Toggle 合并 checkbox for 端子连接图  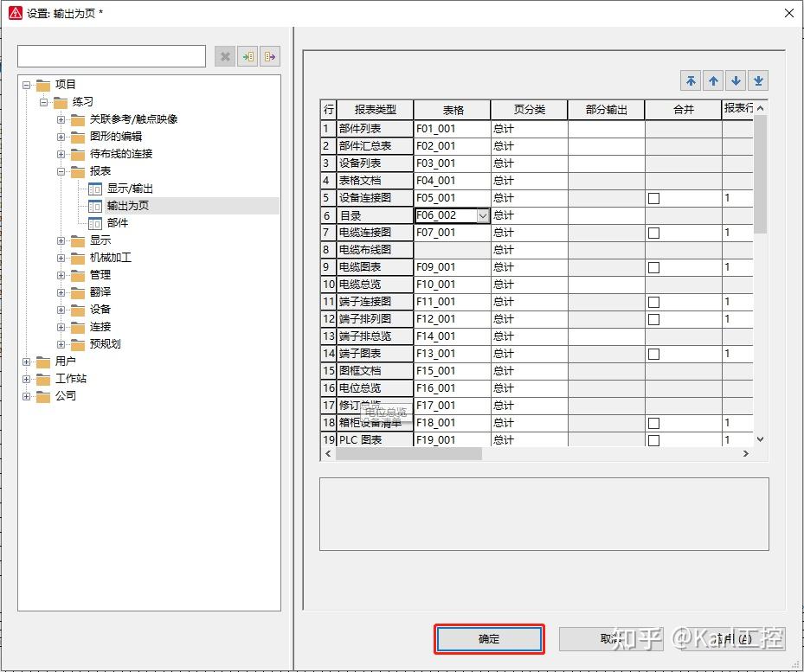[653, 303]
